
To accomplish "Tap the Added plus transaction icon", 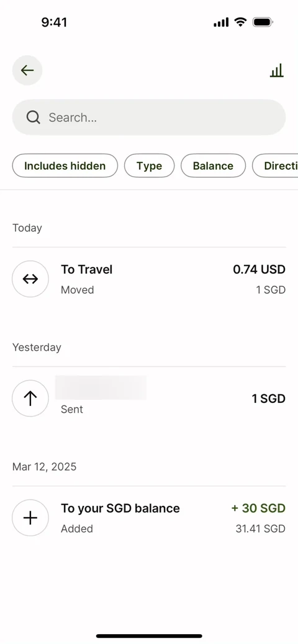I will (30, 518).
